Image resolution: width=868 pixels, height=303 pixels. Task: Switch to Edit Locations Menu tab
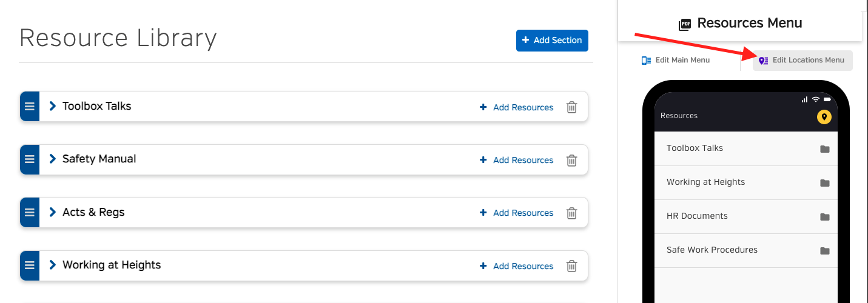[802, 60]
